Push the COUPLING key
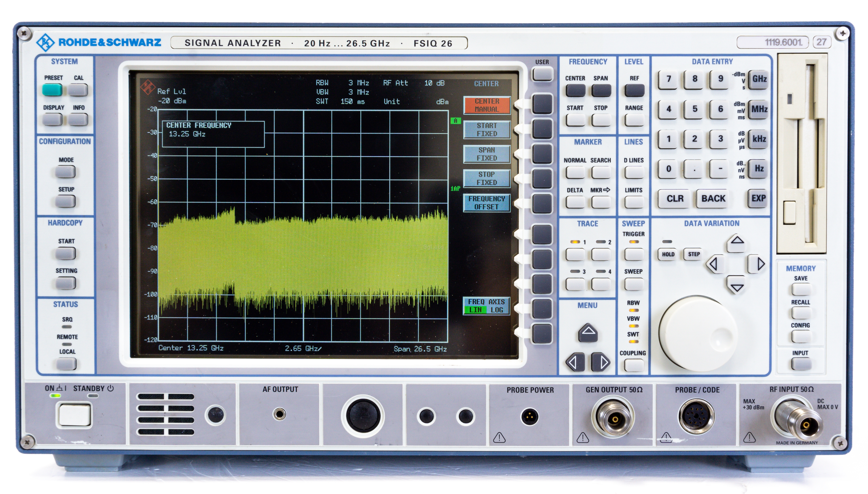 click(634, 365)
